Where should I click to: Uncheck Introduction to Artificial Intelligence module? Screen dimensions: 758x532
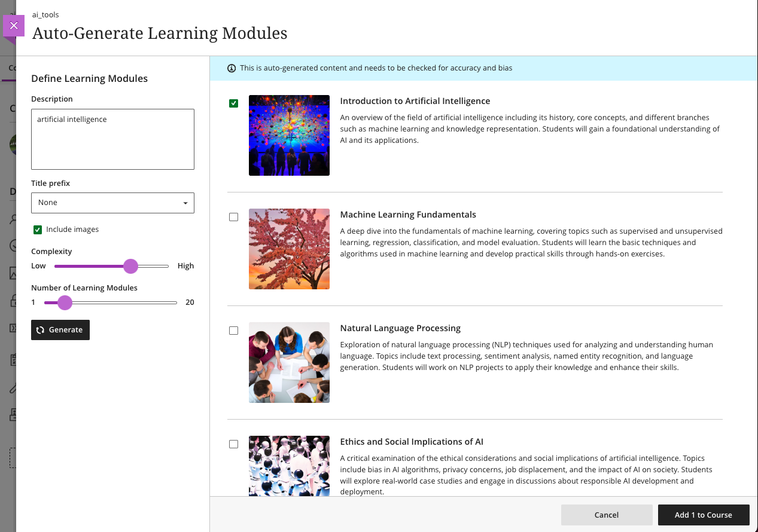point(233,103)
